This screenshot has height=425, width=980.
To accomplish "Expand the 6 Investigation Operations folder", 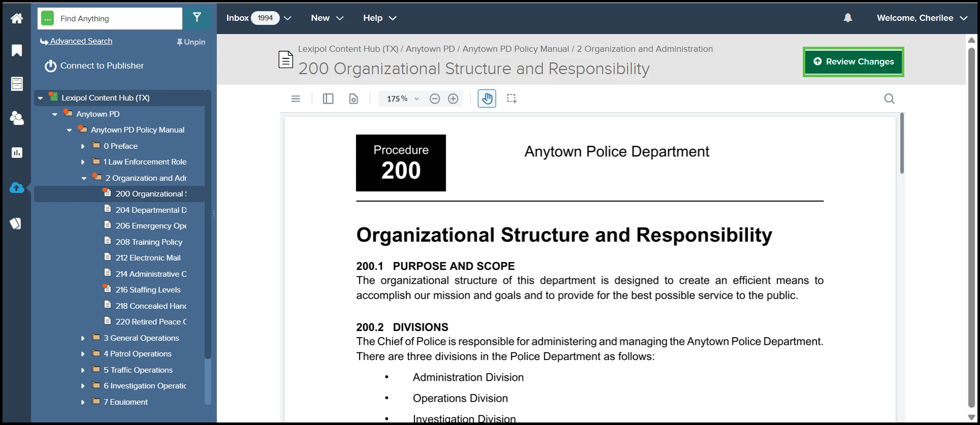I will (83, 386).
